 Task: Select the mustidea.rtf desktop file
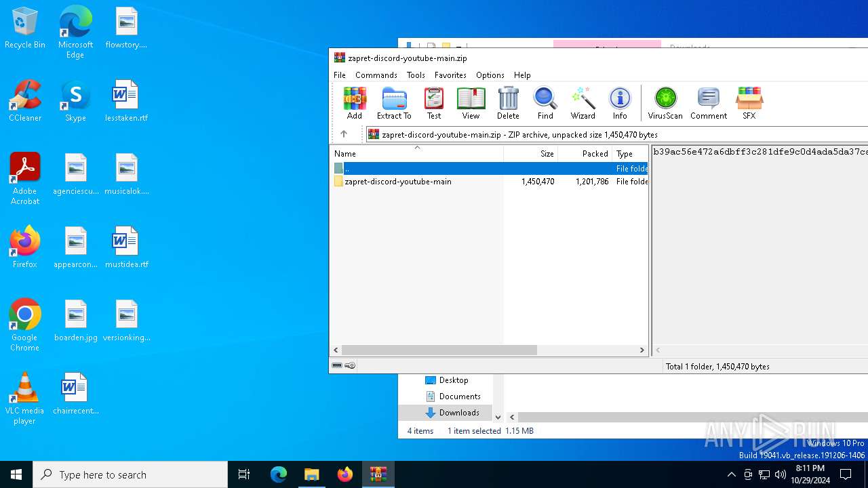pos(126,247)
